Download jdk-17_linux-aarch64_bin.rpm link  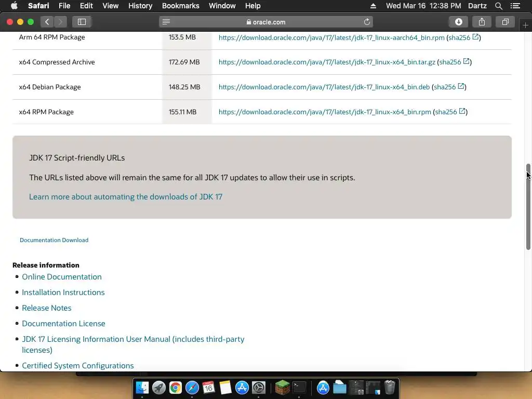(x=331, y=37)
